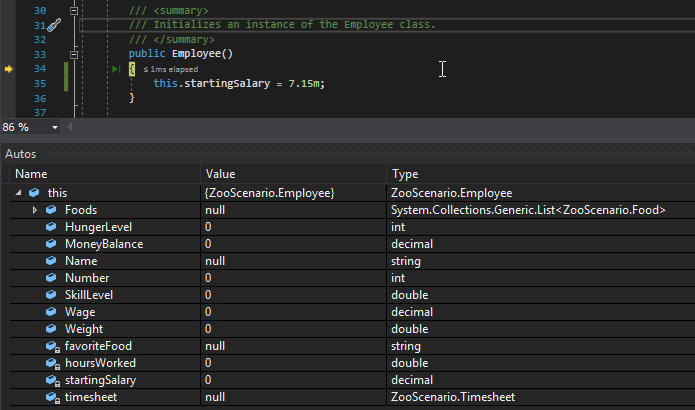Click the property icon next to HungerLevel
695x410 pixels.
pyautogui.click(x=52, y=227)
